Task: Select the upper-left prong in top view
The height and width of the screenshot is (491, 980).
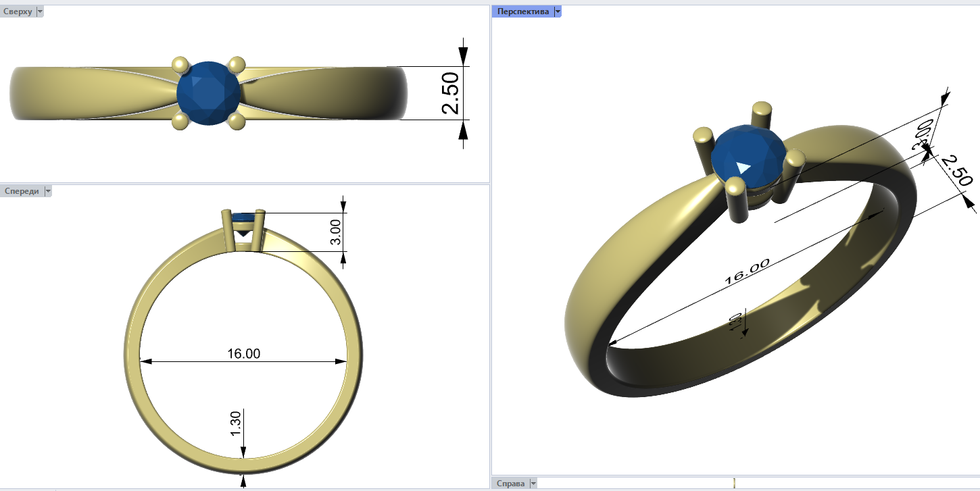Action: [180, 65]
